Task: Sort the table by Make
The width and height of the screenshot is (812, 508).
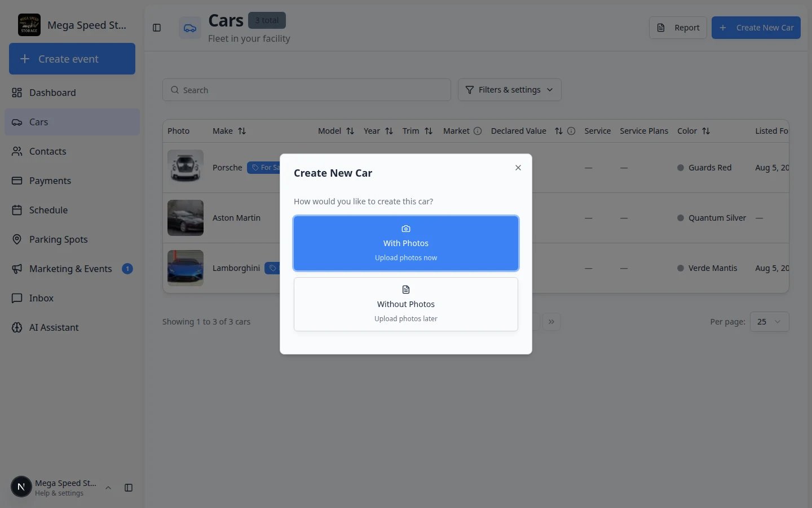Action: click(242, 131)
